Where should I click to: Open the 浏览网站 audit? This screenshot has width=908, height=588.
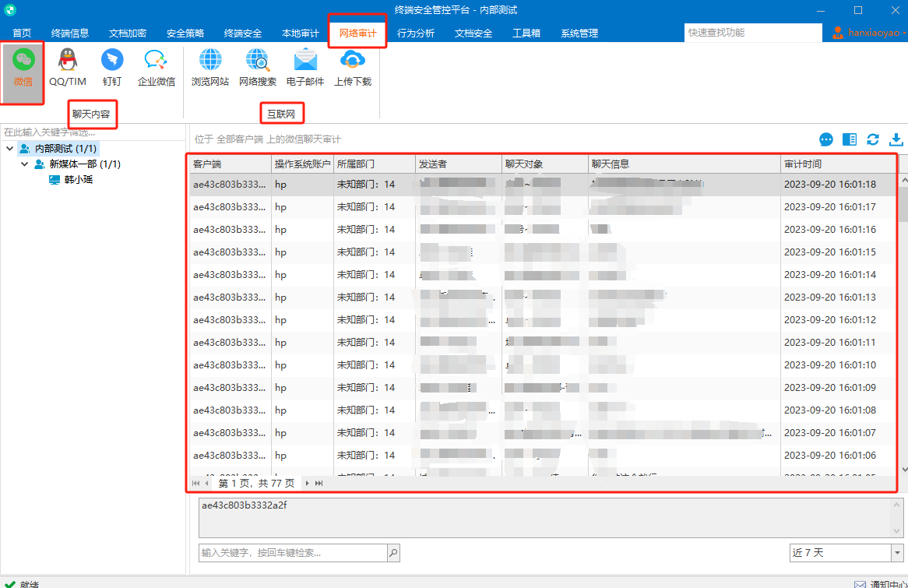(x=210, y=69)
